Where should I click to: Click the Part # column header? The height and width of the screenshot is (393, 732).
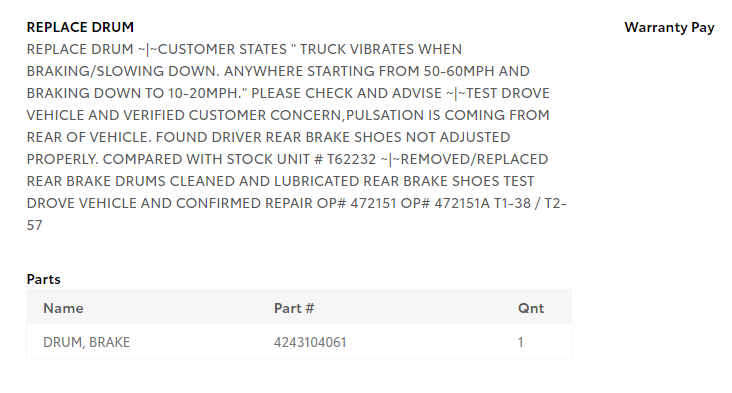coord(294,308)
